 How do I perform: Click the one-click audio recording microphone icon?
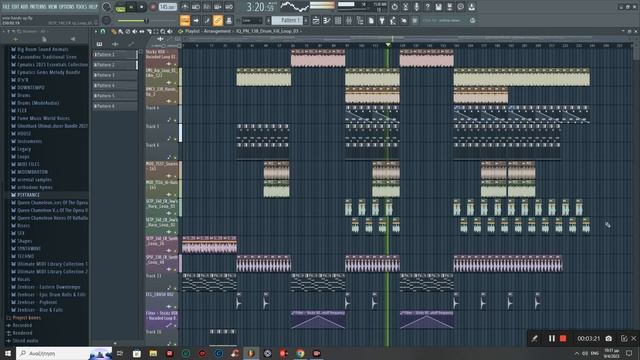[416, 7]
